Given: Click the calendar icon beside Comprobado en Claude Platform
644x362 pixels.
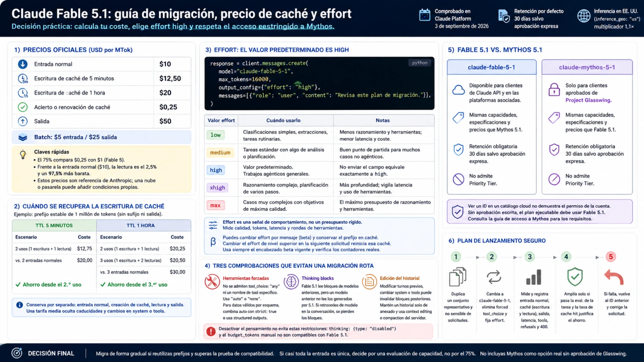Looking at the screenshot, I should pyautogui.click(x=424, y=15).
